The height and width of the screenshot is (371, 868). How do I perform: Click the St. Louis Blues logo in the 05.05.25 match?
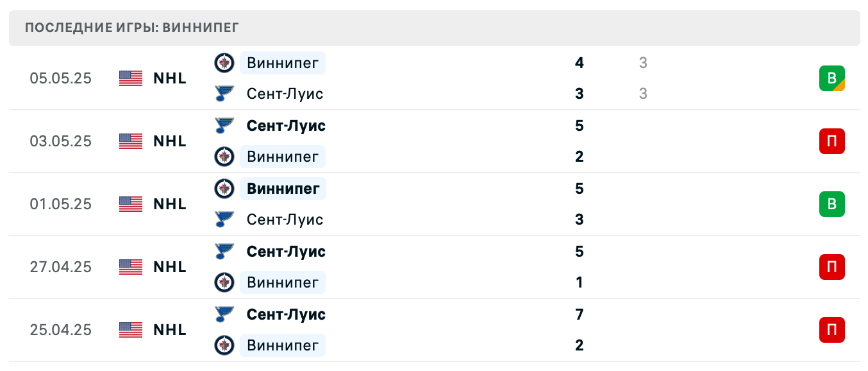[224, 94]
